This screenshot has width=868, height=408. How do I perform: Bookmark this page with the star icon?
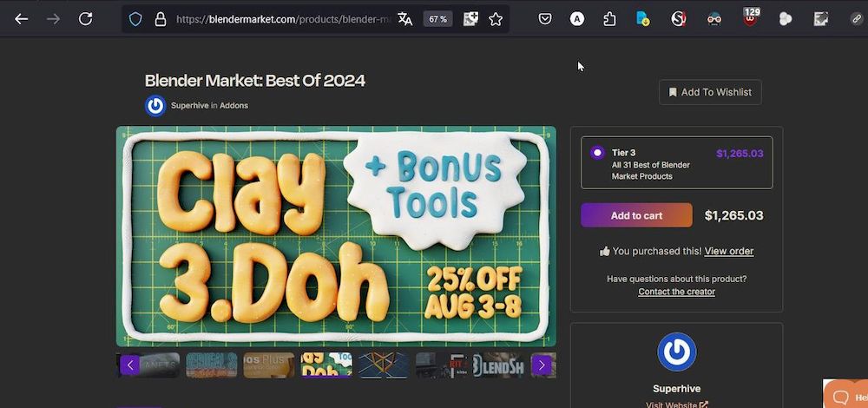tap(496, 19)
